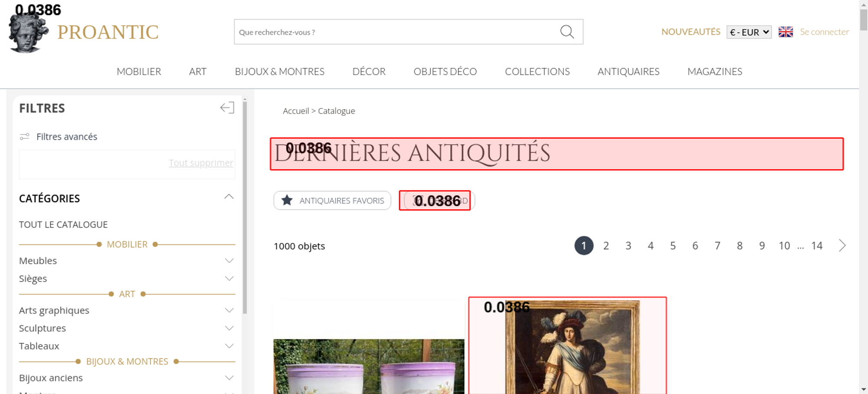The image size is (868, 394).
Task: Open the BIJOUX & MONTRES menu
Action: [x=279, y=72]
